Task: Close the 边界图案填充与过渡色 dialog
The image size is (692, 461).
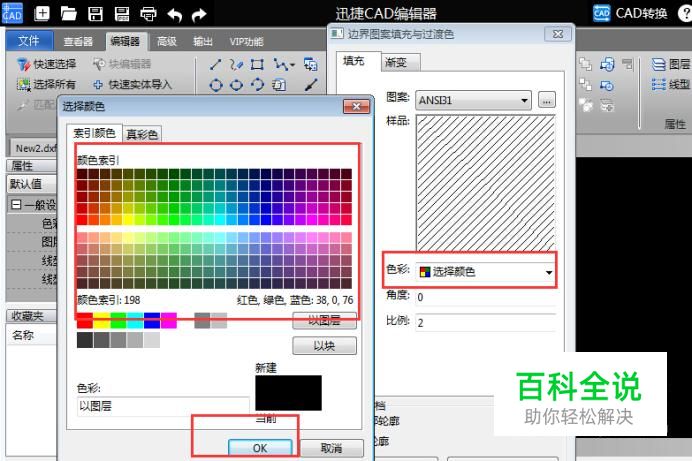Action: pyautogui.click(x=558, y=34)
